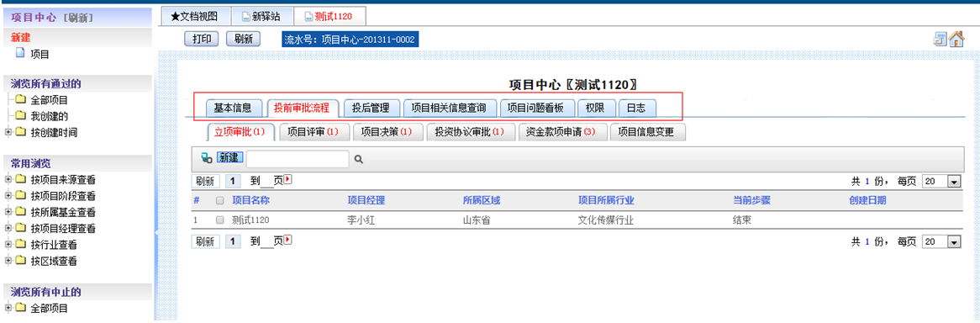Click the document window icon beside home
Viewport: 980px width, 323px height.
(x=940, y=39)
